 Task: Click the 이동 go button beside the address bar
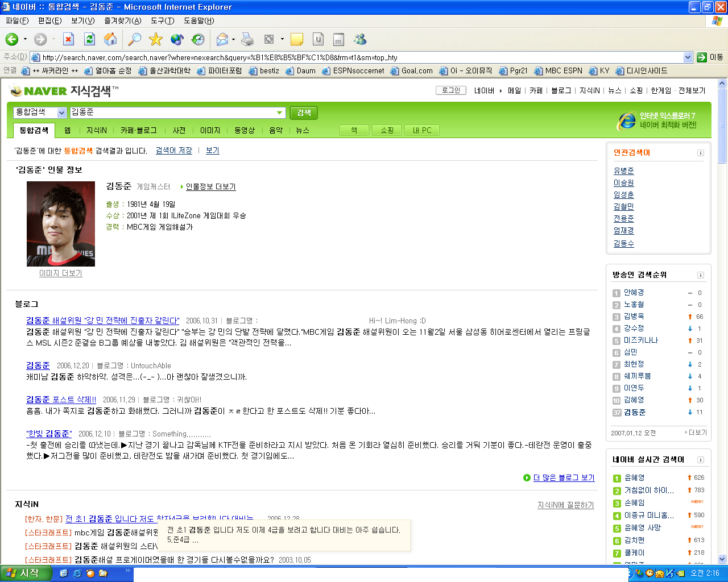(x=710, y=57)
